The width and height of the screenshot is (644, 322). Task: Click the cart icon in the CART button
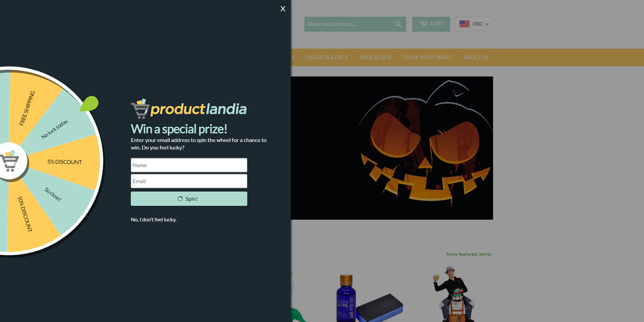(x=423, y=24)
